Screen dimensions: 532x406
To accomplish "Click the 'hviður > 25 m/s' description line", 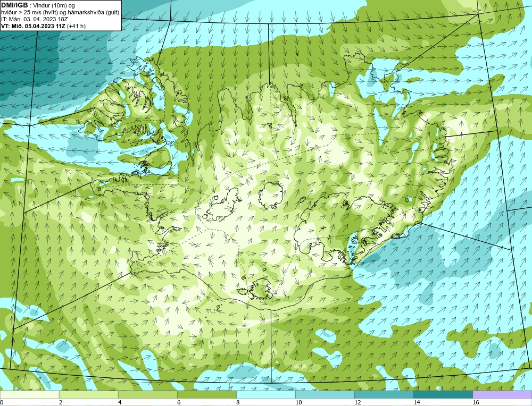I will (60, 12).
